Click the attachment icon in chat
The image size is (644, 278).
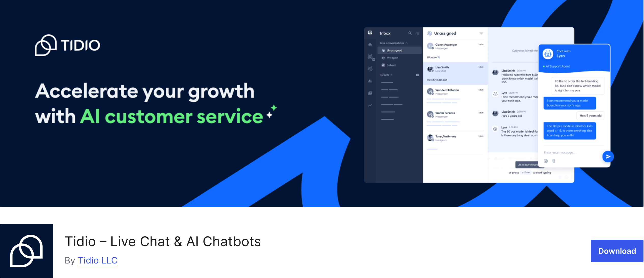(554, 161)
